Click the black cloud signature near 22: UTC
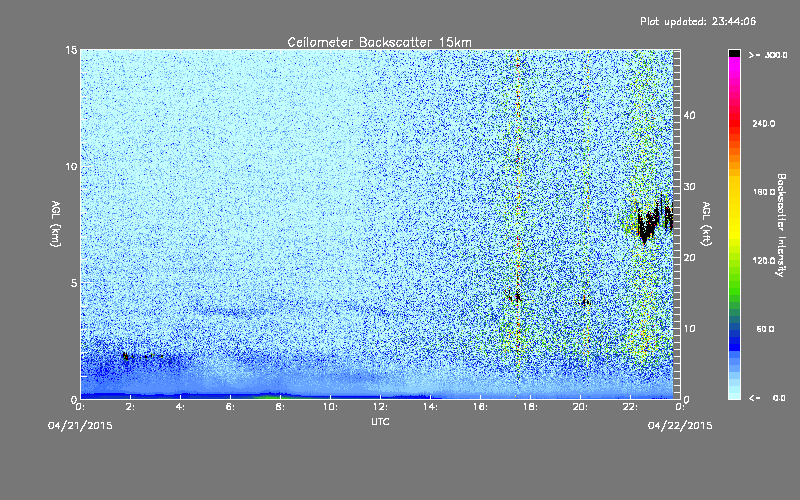This screenshot has height=500, width=800. pyautogui.click(x=653, y=219)
